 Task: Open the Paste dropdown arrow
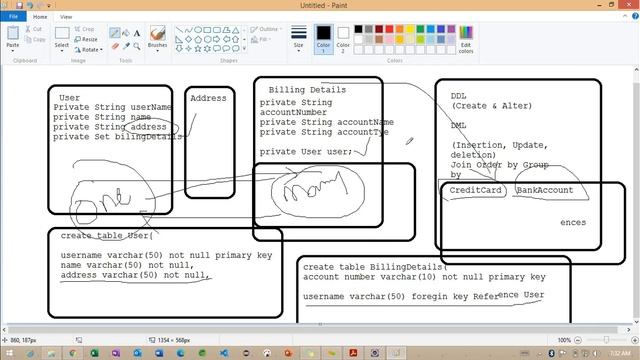(13, 51)
